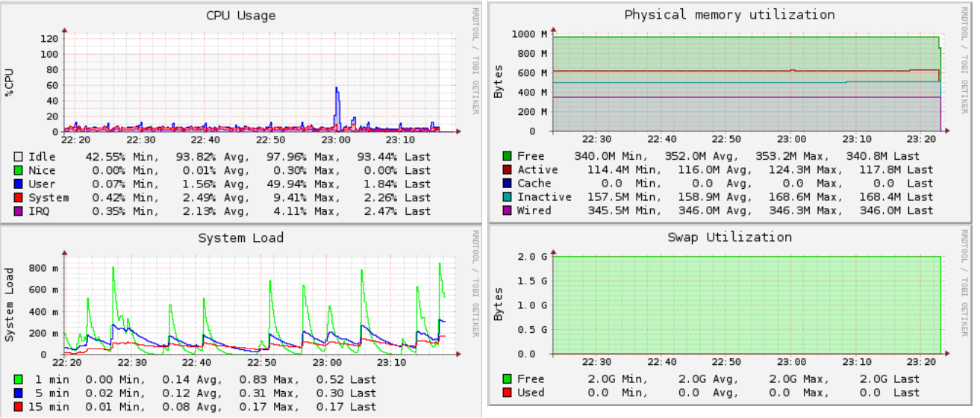Click the red 15 min legend swatch
Viewport: 980px width, 418px height.
(x=18, y=406)
